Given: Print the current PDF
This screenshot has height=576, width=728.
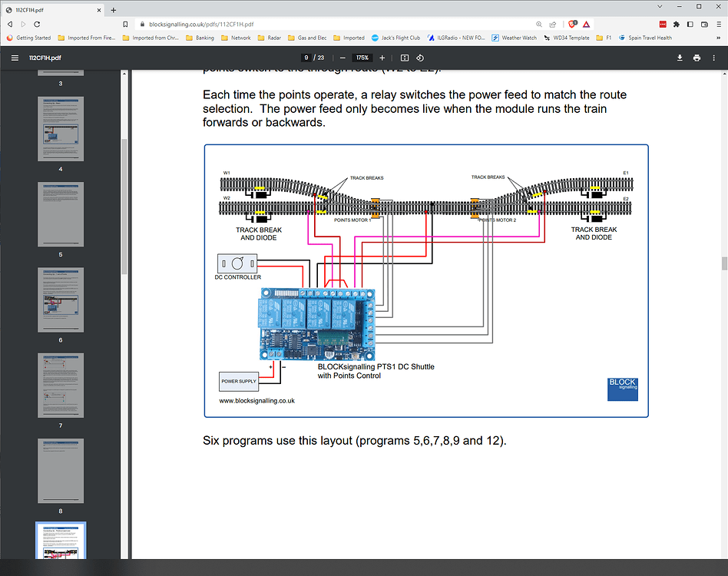Looking at the screenshot, I should tap(697, 58).
